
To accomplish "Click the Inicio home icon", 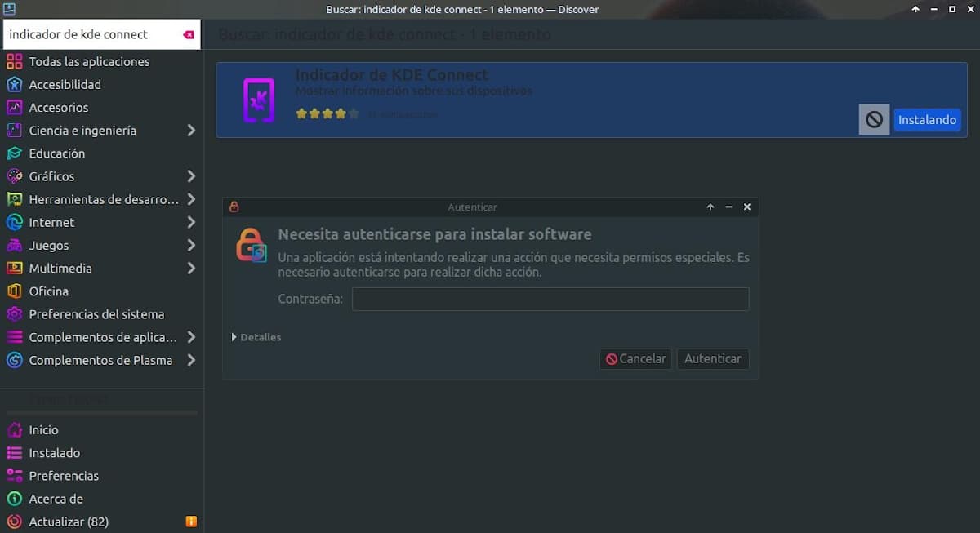I will pyautogui.click(x=14, y=430).
